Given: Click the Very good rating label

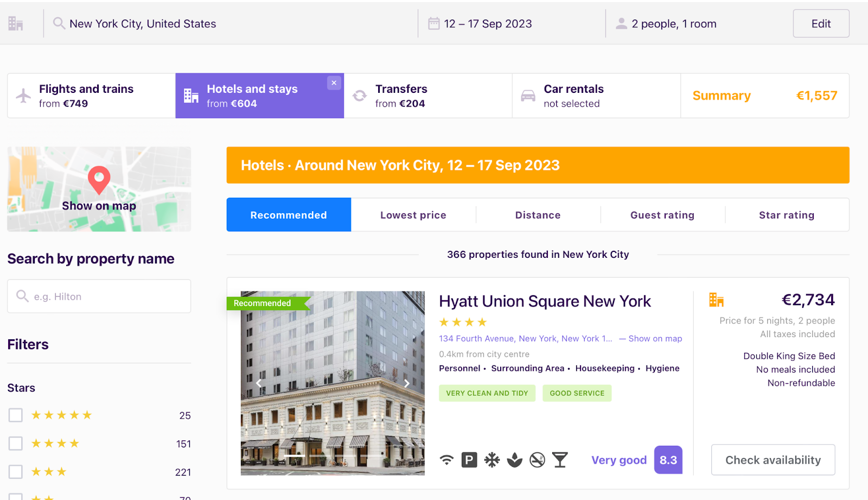Looking at the screenshot, I should coord(619,460).
